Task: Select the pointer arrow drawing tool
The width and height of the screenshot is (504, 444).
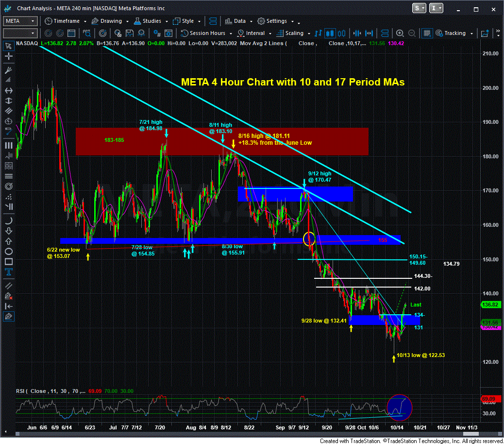Action: pos(8,46)
